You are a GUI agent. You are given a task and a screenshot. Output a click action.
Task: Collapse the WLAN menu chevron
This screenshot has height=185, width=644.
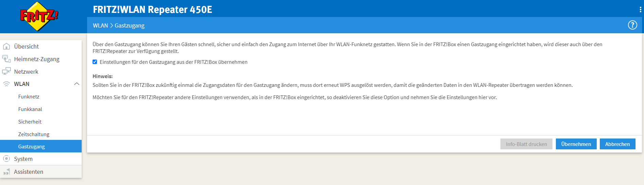coord(77,84)
